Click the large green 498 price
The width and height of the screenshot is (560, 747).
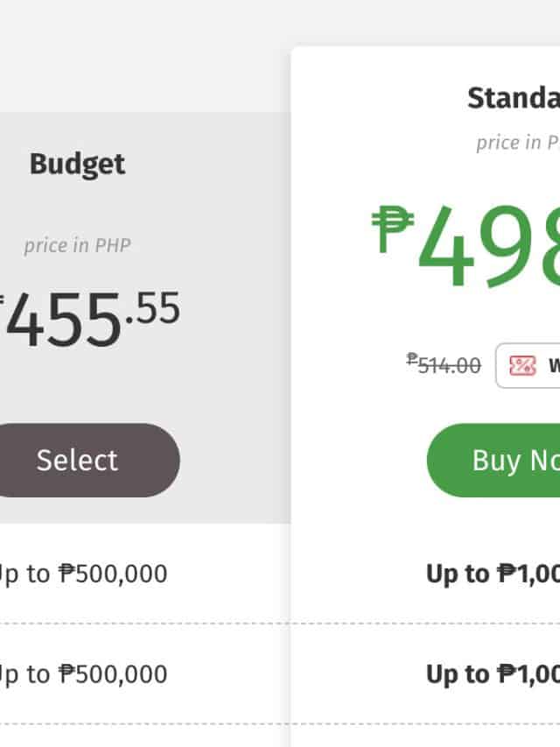pyautogui.click(x=490, y=250)
